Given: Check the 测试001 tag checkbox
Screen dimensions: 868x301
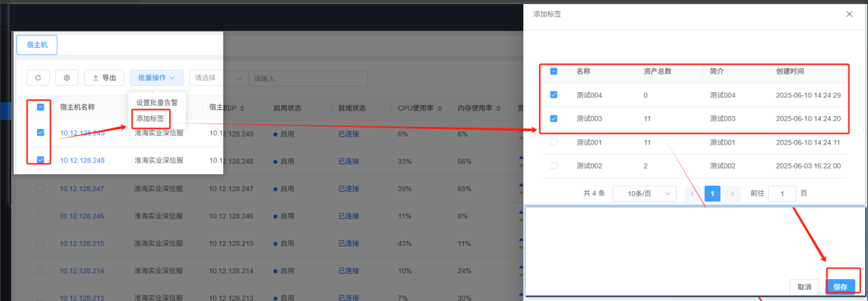Looking at the screenshot, I should pyautogui.click(x=554, y=142).
